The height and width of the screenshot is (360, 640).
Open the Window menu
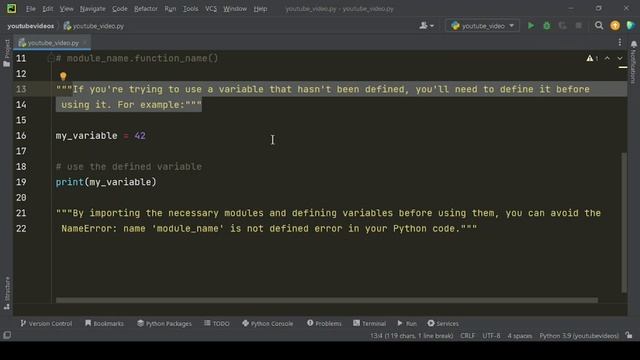235,9
